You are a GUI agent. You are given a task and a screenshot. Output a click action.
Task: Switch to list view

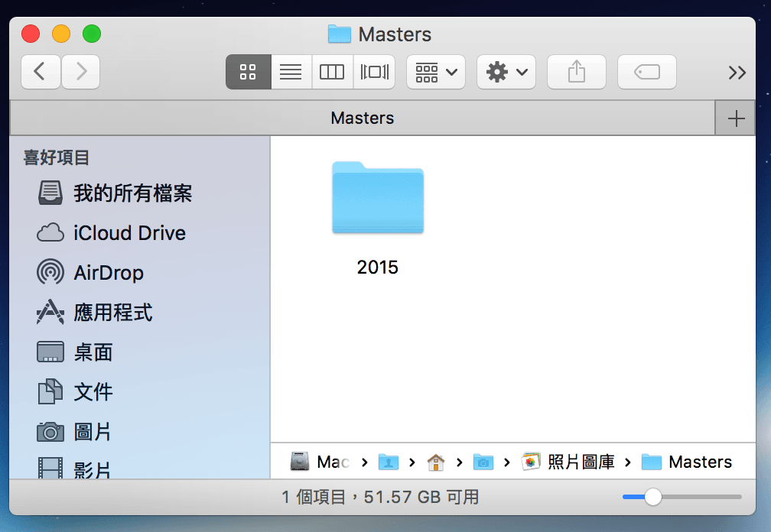291,72
